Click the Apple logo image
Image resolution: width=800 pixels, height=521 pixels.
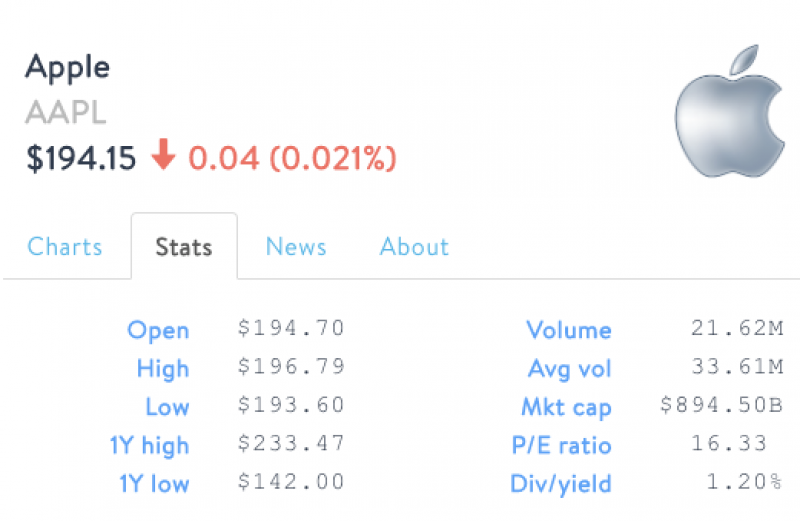(730, 111)
